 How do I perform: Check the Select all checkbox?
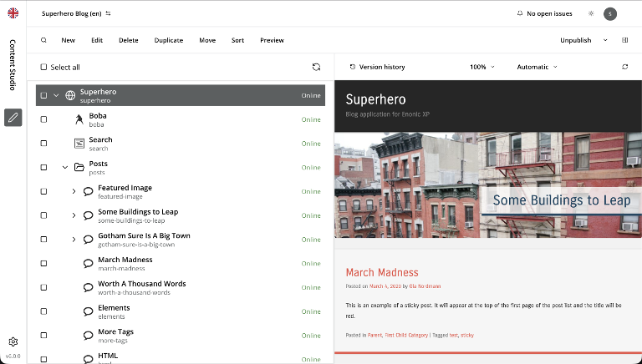pos(43,67)
